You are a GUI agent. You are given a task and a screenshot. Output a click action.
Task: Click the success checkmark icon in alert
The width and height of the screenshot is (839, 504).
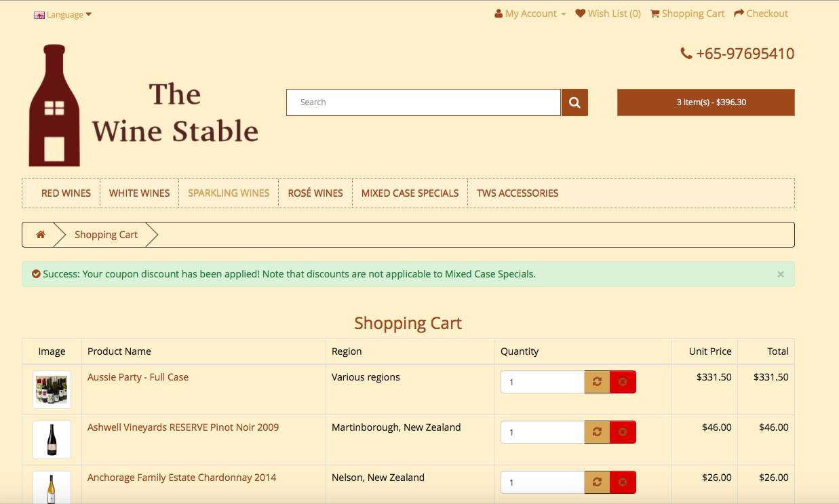point(36,274)
